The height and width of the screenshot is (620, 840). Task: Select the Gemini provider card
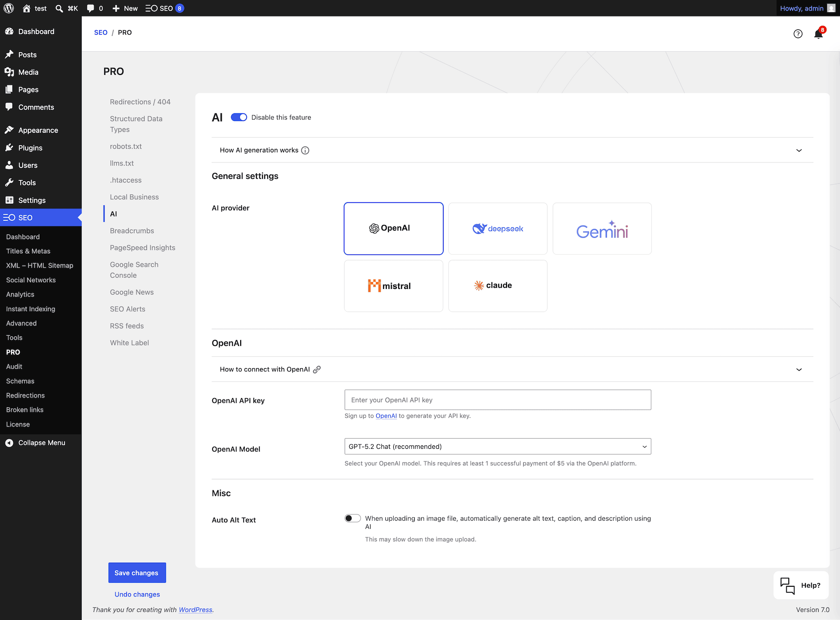coord(602,228)
